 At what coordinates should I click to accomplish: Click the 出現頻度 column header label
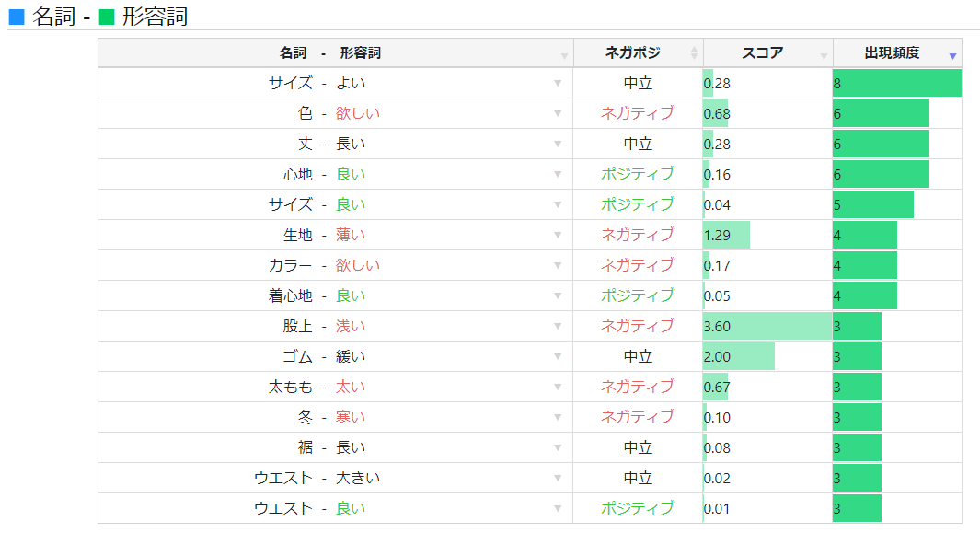coord(891,53)
